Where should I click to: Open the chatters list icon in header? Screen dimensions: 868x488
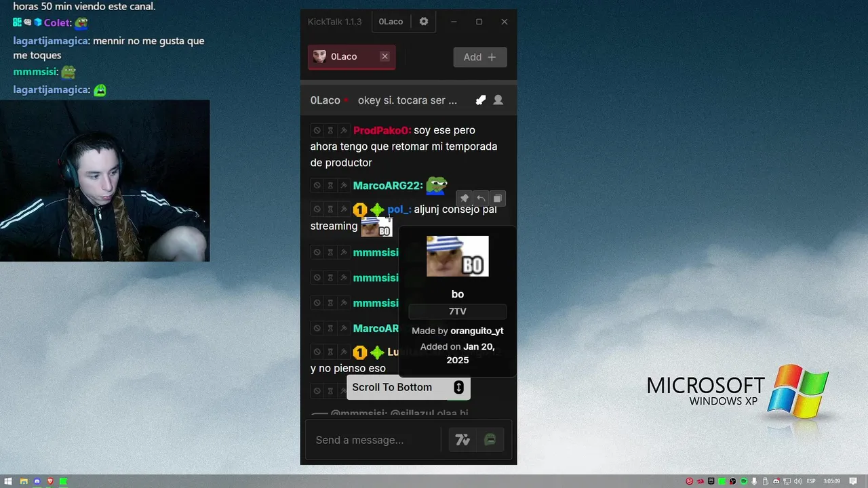(498, 100)
